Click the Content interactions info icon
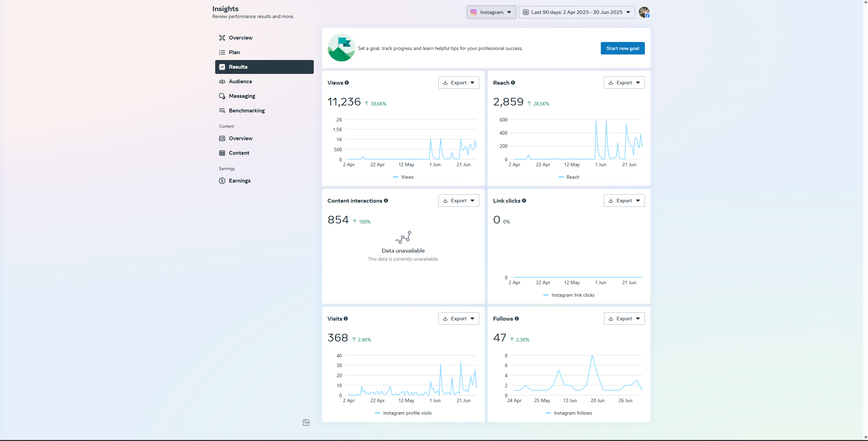868x441 pixels. 386,201
